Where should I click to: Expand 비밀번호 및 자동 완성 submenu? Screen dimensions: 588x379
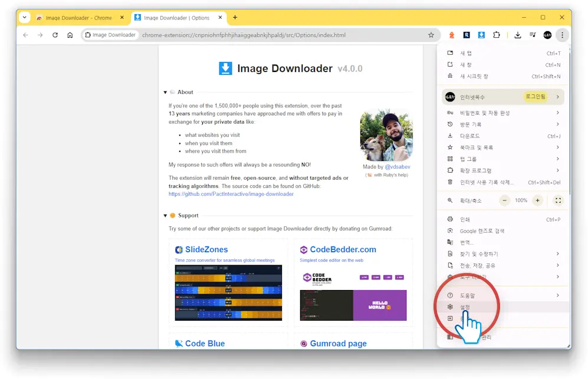(x=503, y=113)
